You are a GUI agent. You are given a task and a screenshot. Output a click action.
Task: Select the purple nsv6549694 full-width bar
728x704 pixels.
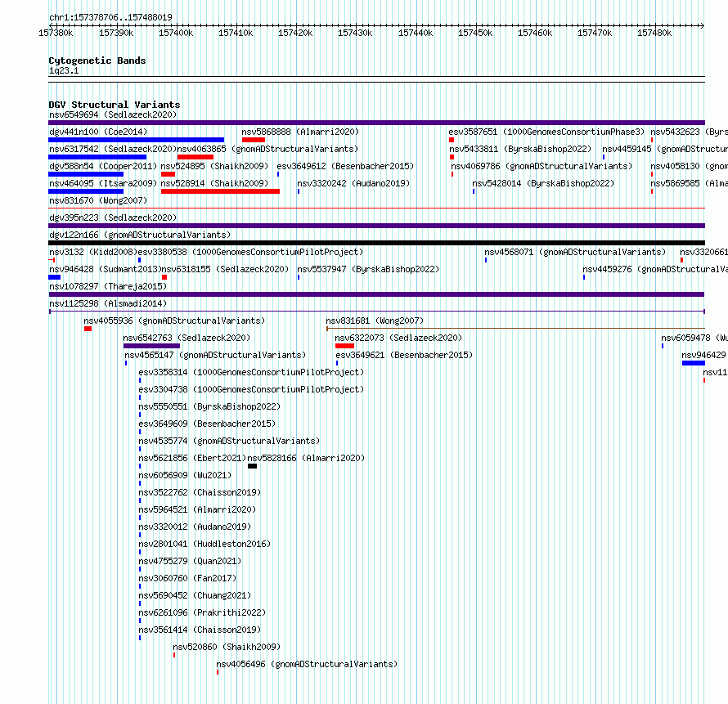point(376,123)
